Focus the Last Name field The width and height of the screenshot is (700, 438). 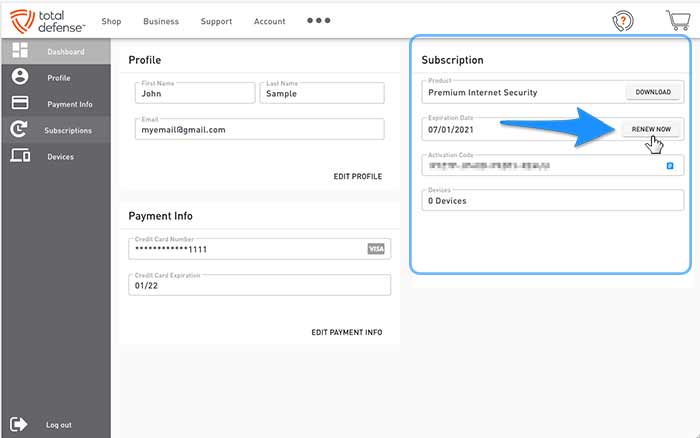(322, 93)
